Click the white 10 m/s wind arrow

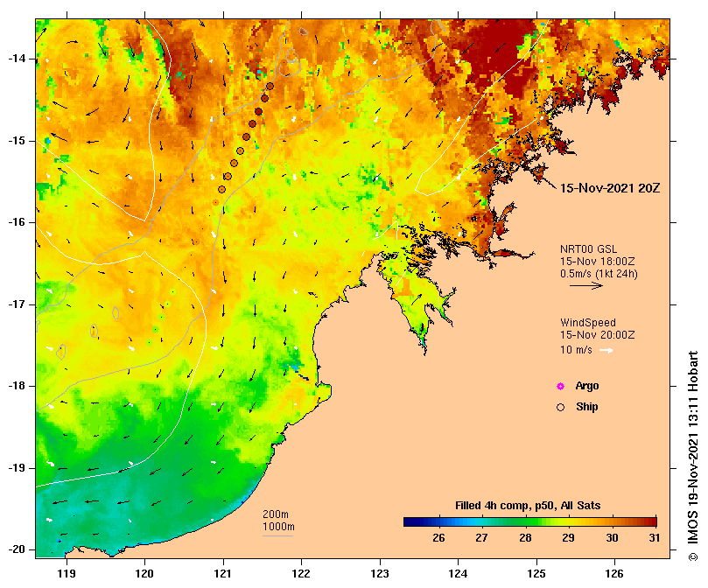pyautogui.click(x=606, y=351)
